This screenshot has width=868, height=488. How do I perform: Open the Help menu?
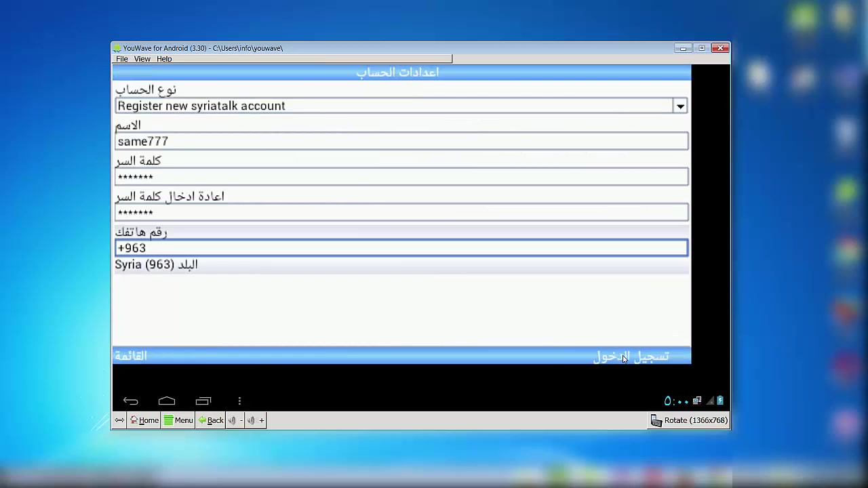[x=164, y=59]
